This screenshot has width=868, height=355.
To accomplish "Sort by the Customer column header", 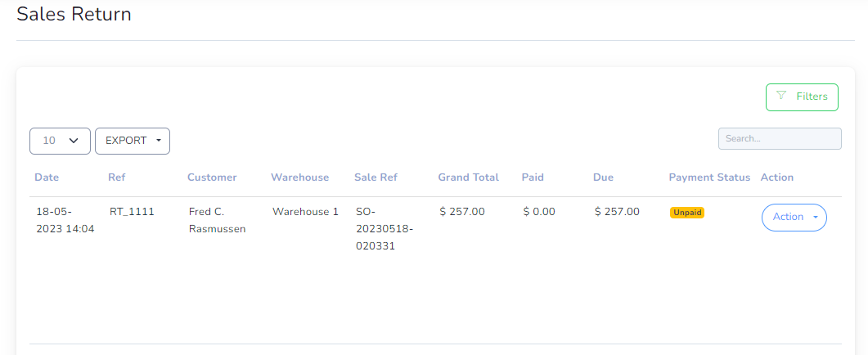I will tap(212, 177).
